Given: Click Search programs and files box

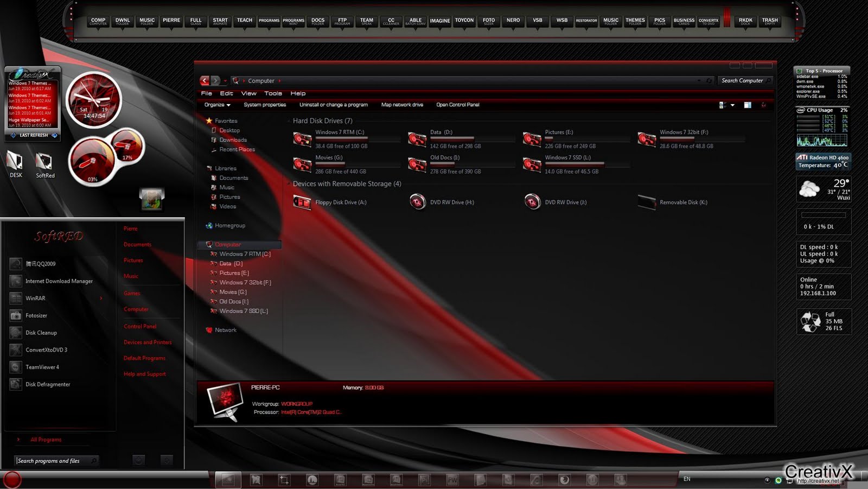Looking at the screenshot, I should click(56, 461).
